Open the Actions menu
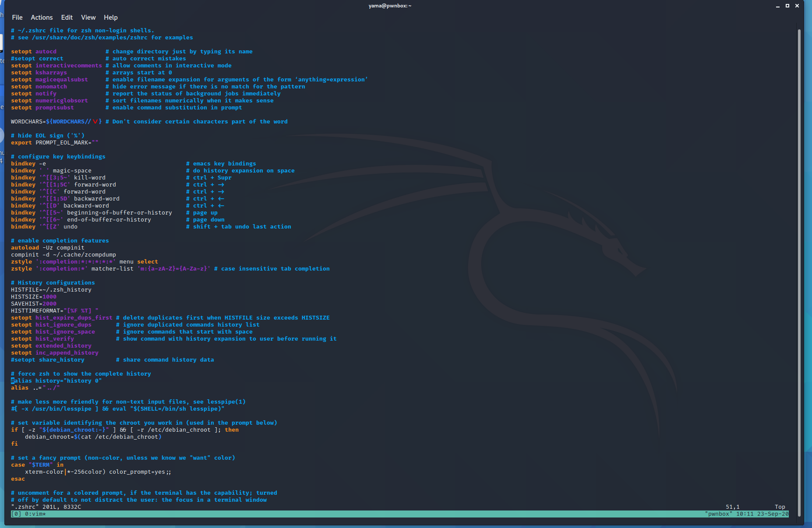812x528 pixels. coord(42,18)
